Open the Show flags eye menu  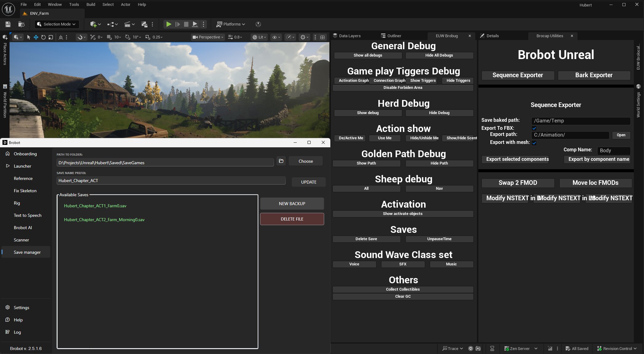(x=276, y=37)
